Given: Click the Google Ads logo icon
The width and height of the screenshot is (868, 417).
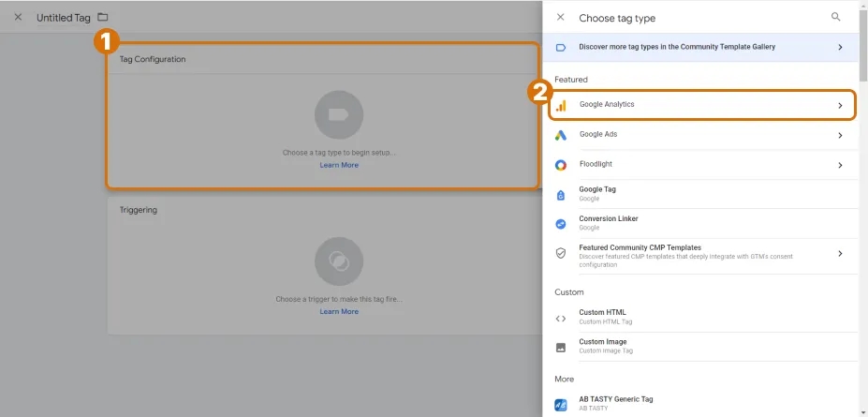Looking at the screenshot, I should (x=561, y=135).
